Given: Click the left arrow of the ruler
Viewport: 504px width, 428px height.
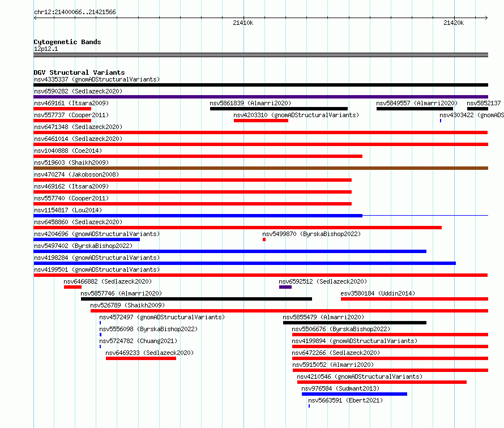Looking at the screenshot, I should tap(35, 18).
